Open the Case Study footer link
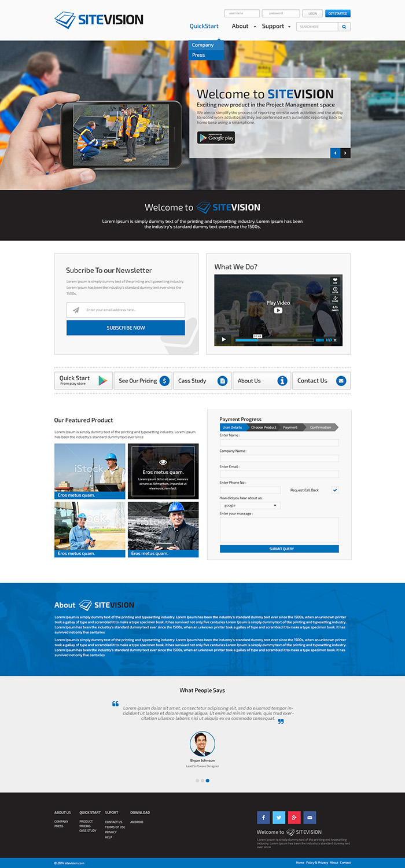Image resolution: width=405 pixels, height=868 pixels. (88, 831)
